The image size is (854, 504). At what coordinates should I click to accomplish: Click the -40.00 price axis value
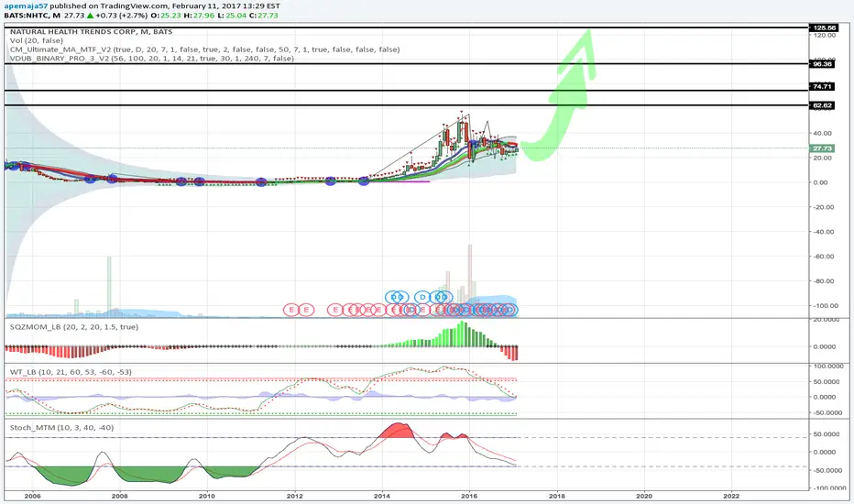tap(824, 232)
